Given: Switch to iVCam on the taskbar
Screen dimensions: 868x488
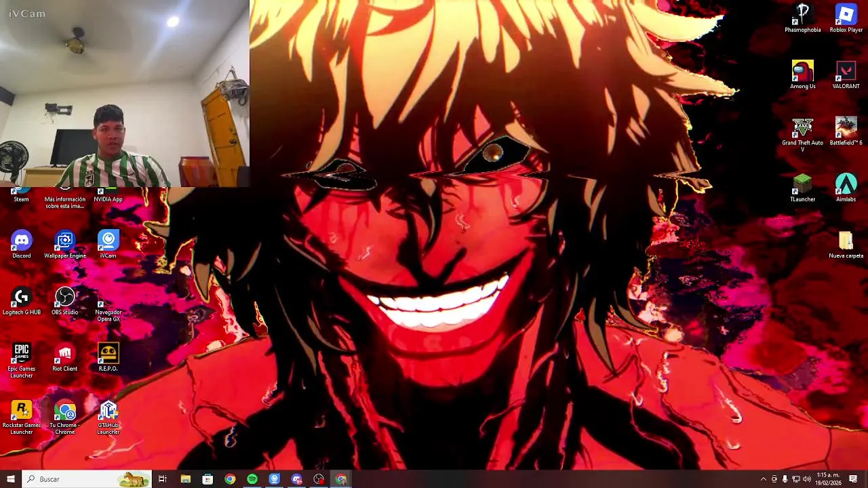Looking at the screenshot, I should point(274,479).
